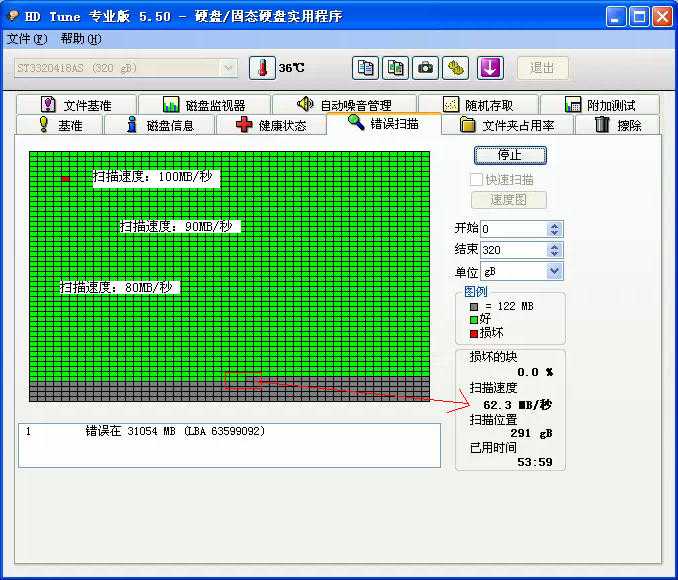Toggle the 快速扫描 checkbox
678x580 pixels.
tap(477, 179)
